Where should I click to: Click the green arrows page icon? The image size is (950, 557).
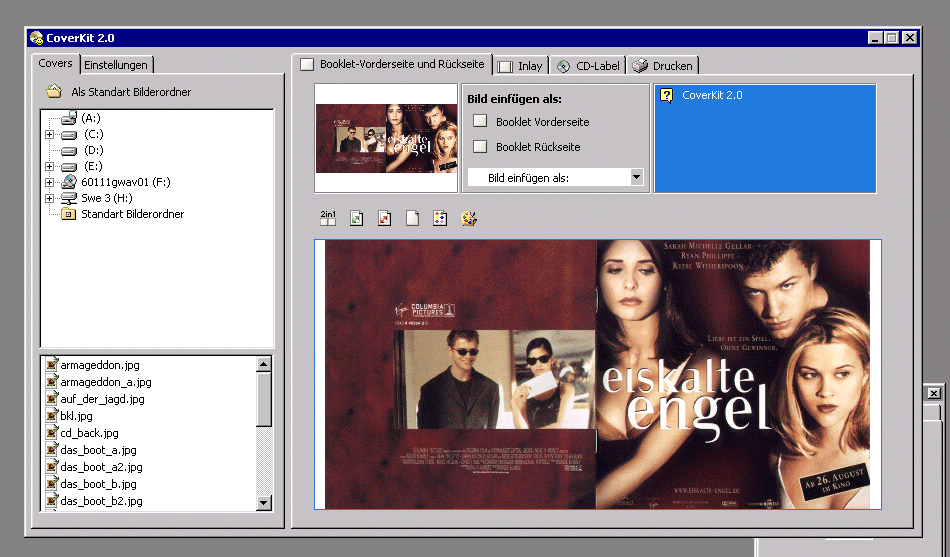(x=356, y=218)
